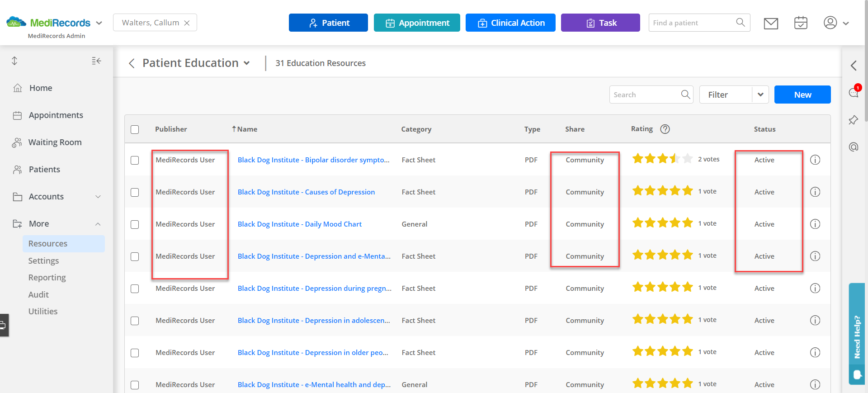Click the MediRecords cloud logo
The width and height of the screenshot is (868, 393).
16,22
